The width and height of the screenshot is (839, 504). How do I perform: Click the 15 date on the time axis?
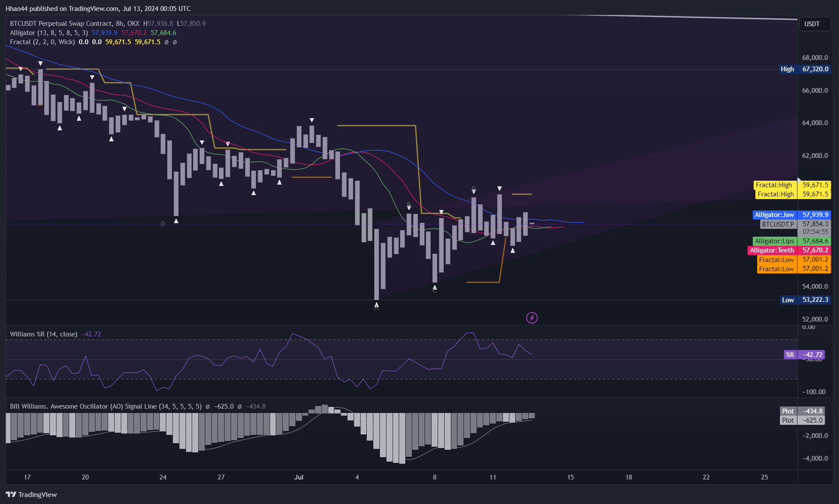(x=570, y=477)
